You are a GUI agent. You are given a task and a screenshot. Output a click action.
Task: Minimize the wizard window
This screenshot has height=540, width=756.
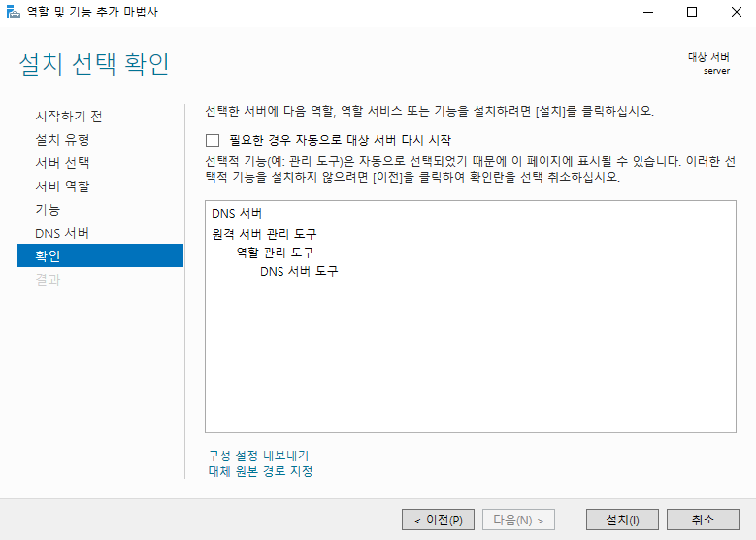tap(648, 12)
